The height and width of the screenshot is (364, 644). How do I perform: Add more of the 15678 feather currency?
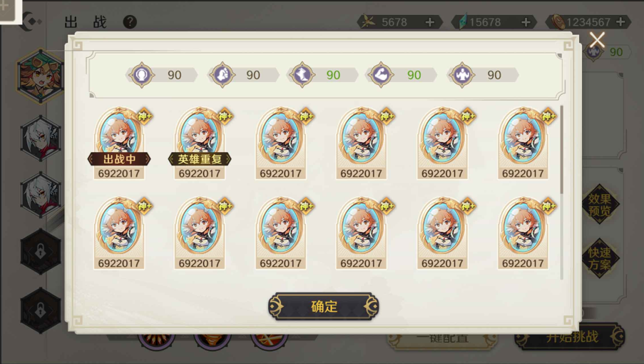(526, 22)
